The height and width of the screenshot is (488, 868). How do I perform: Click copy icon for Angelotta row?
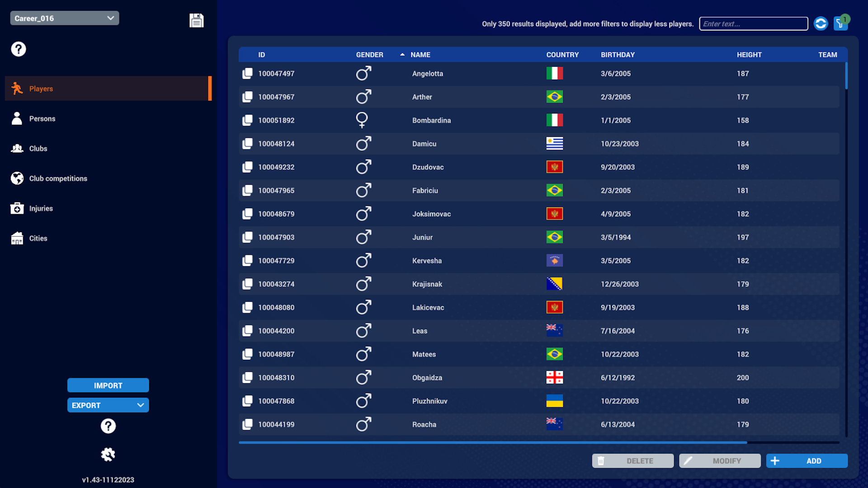click(247, 74)
